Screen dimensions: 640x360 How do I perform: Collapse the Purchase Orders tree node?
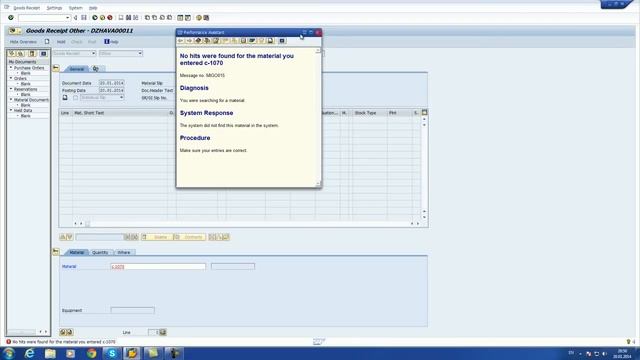(x=11, y=68)
